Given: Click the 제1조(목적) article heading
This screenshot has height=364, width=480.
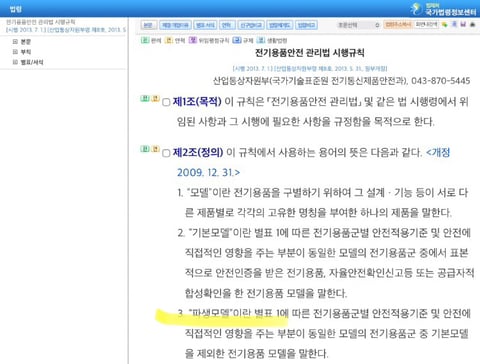Looking at the screenshot, I should tap(197, 102).
